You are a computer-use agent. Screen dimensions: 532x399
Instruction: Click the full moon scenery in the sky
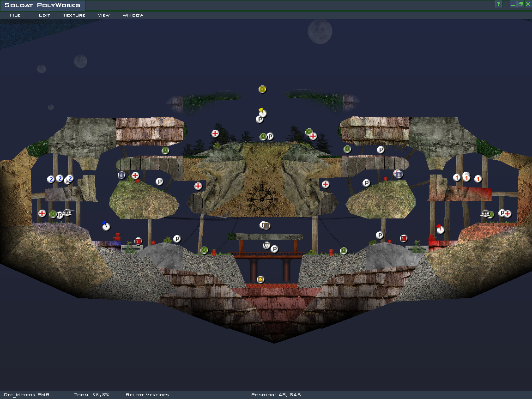tap(320, 31)
